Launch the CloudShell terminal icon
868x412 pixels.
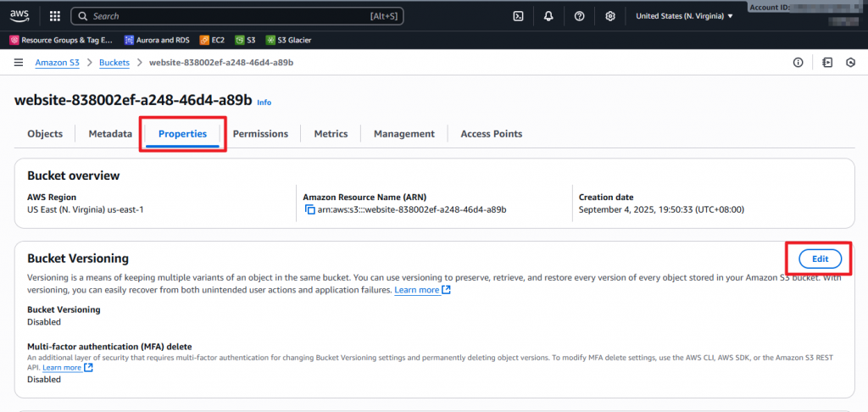tap(518, 16)
